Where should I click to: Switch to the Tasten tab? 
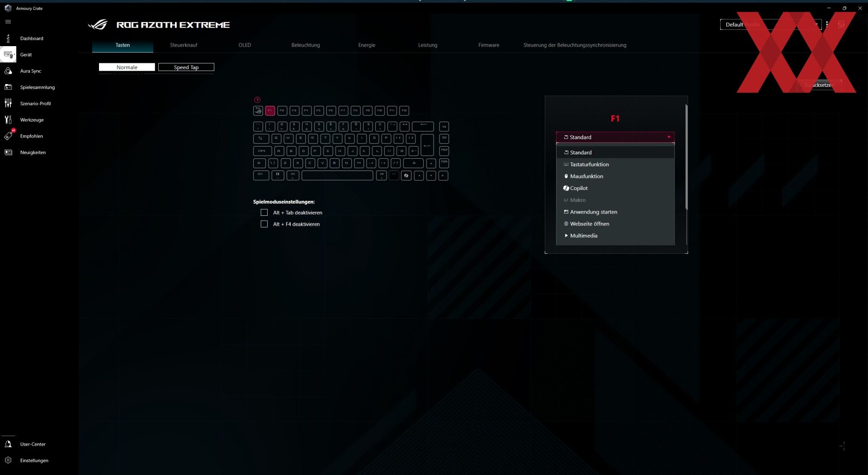[x=123, y=45]
